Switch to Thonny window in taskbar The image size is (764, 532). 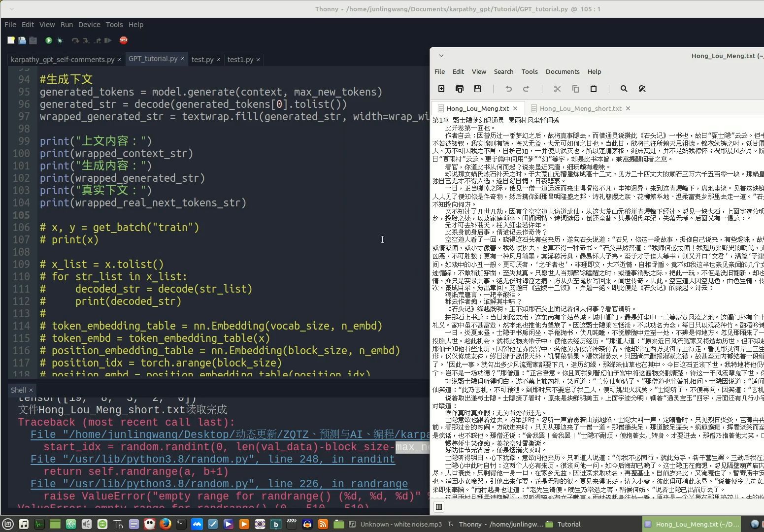[x=497, y=524]
